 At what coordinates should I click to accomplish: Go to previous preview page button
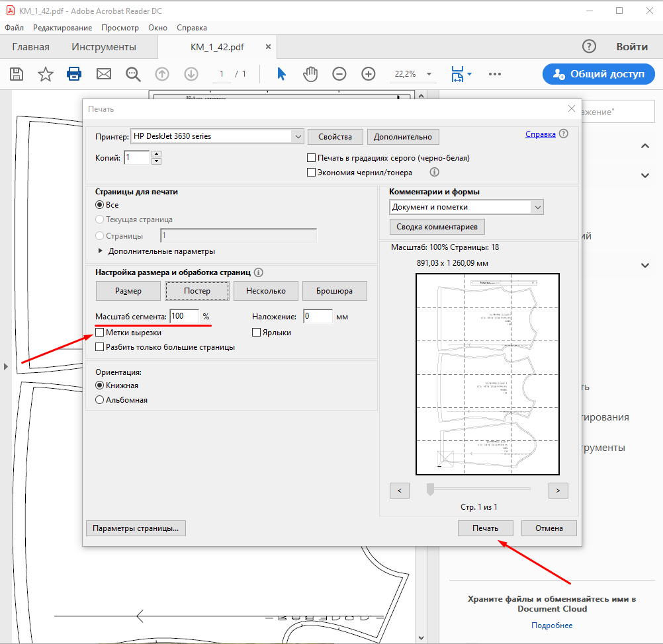[x=400, y=491]
